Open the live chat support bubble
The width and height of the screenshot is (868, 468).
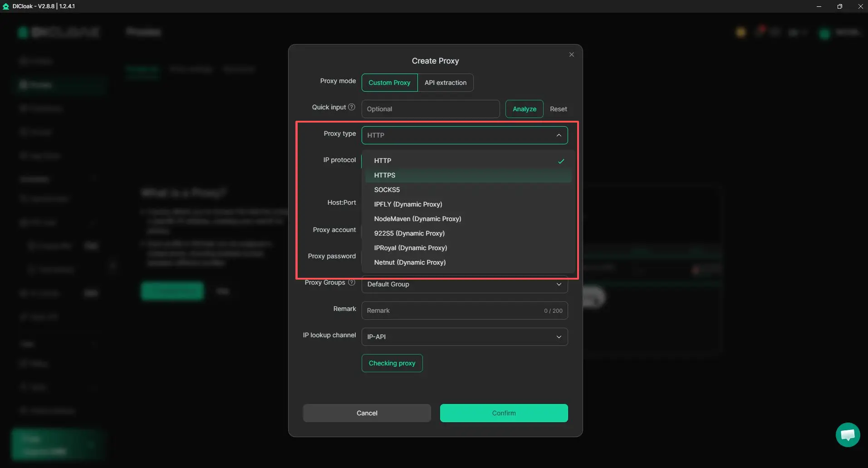[x=847, y=434]
